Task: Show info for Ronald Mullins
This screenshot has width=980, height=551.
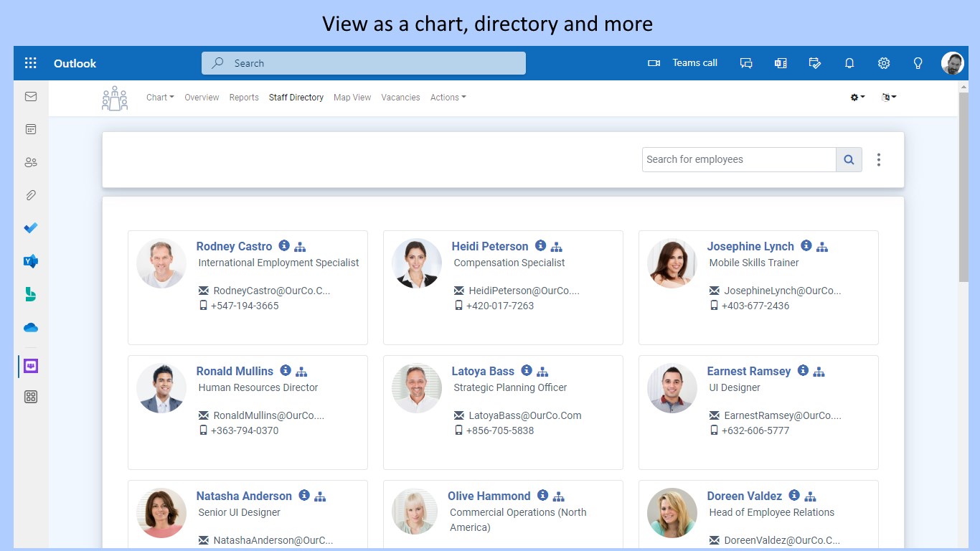Action: (x=286, y=370)
